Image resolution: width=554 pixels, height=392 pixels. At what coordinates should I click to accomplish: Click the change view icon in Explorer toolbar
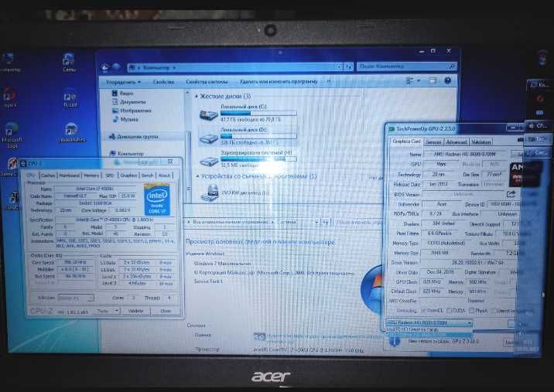(x=410, y=81)
